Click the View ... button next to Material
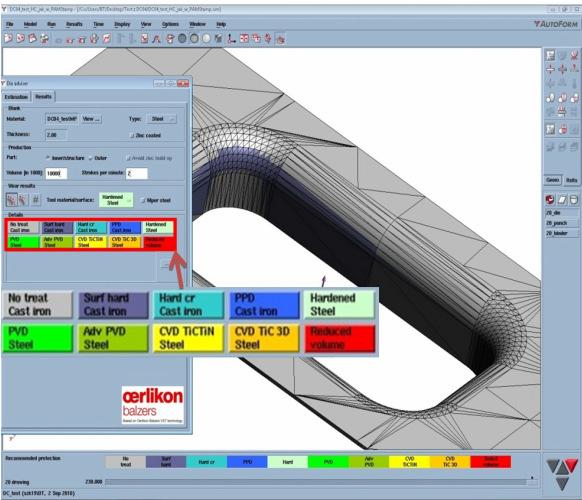Screen dimensions: 582x500 pos(91,119)
